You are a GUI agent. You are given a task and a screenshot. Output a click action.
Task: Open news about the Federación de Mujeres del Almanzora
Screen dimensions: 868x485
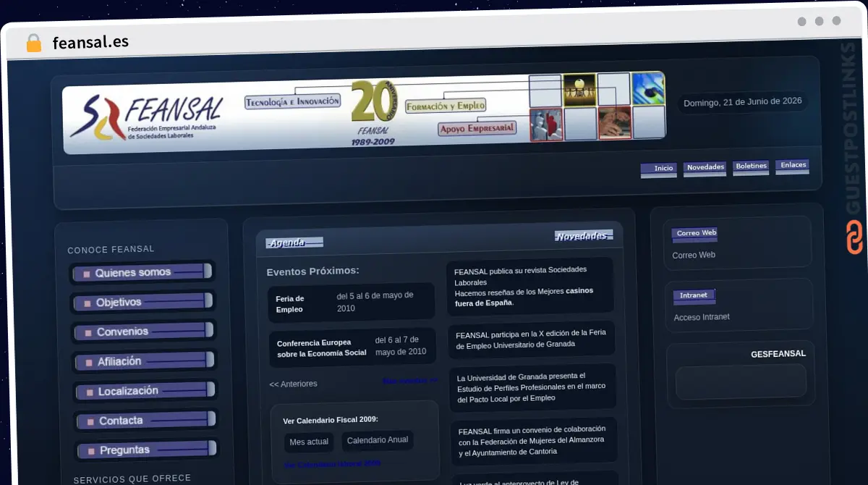pos(534,441)
